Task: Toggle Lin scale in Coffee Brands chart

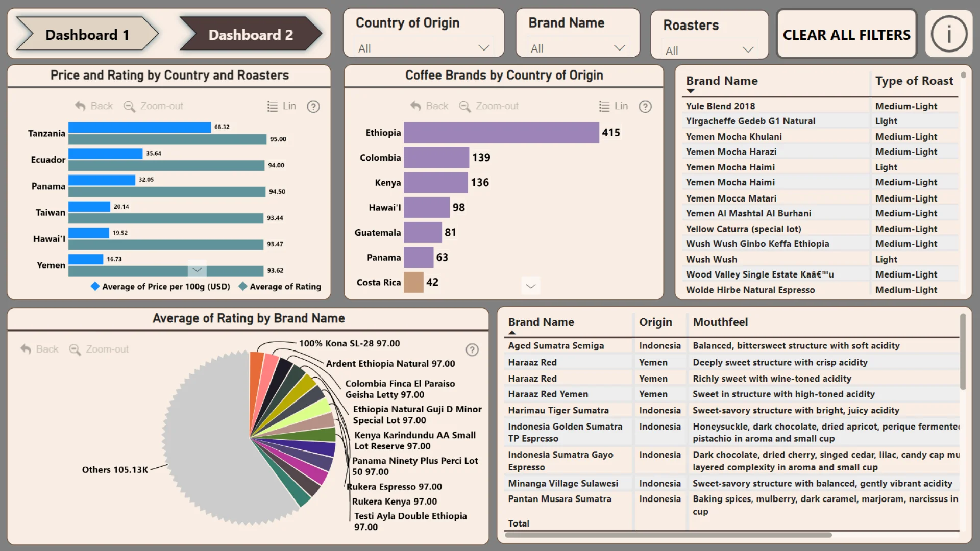Action: coord(614,106)
